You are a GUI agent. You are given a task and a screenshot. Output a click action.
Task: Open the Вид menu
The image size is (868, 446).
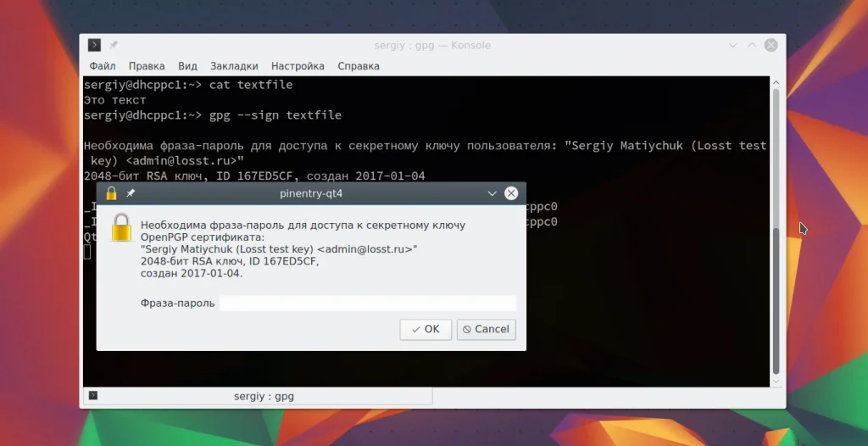(x=187, y=66)
